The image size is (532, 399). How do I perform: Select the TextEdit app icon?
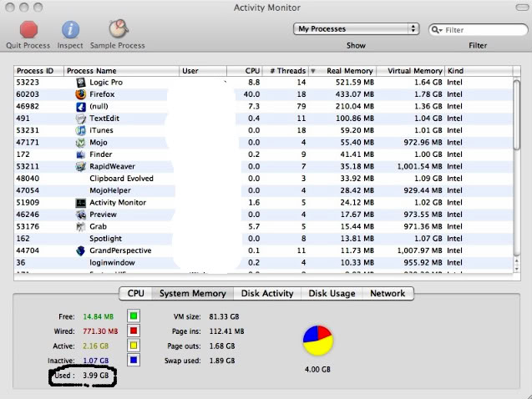tap(81, 119)
